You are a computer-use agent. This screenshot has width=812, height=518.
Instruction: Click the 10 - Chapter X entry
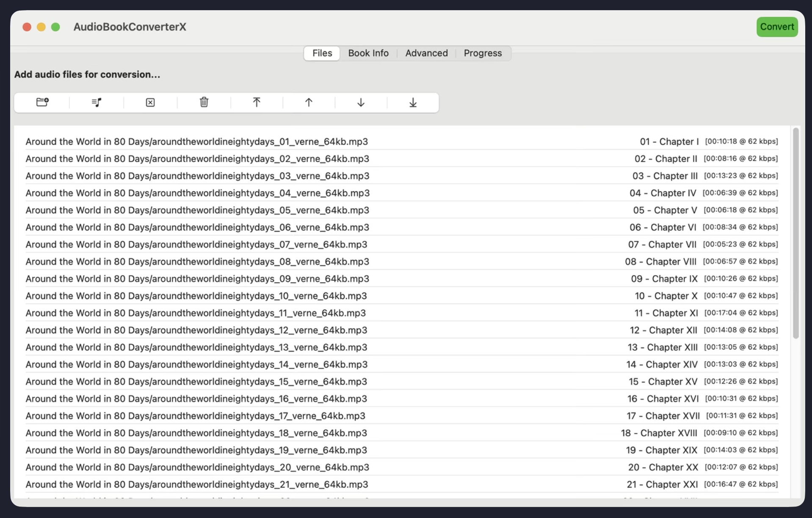click(x=666, y=296)
